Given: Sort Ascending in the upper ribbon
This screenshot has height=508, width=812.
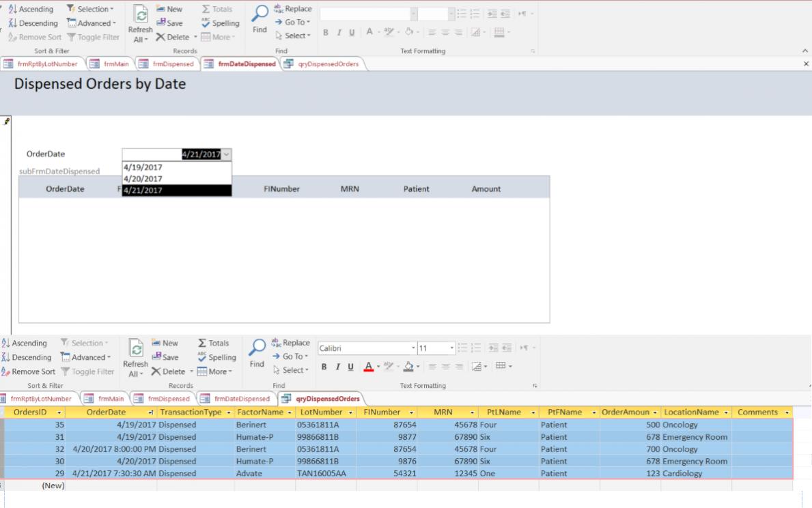Looking at the screenshot, I should tap(31, 9).
